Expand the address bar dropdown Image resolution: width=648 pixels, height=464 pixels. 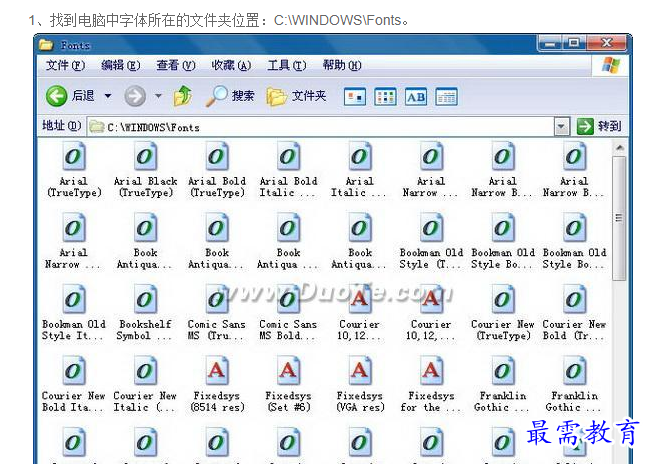[561, 127]
